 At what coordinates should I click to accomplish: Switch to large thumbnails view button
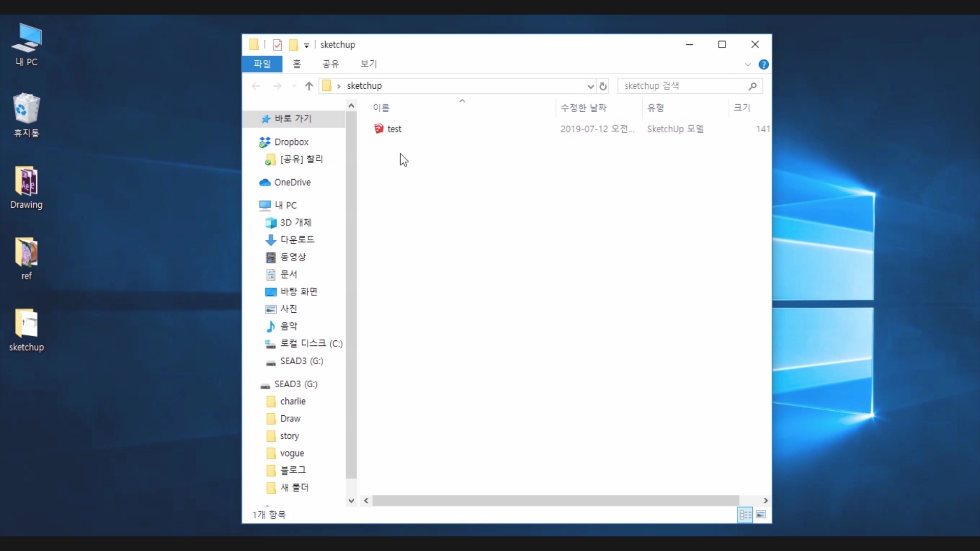(x=761, y=515)
